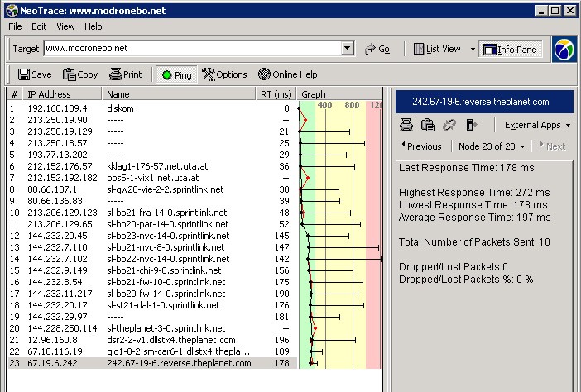Click the Print toolbar button
581x392 pixels.
pos(125,74)
